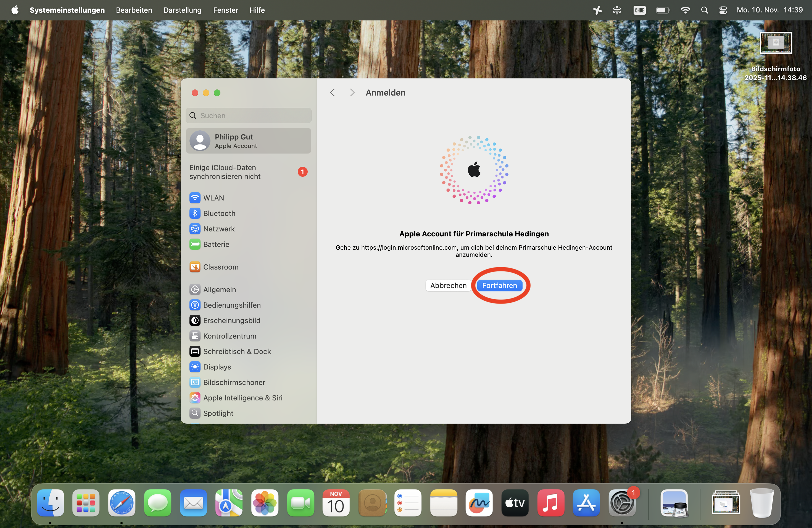Viewport: 812px width, 528px height.
Task: Select Apple Intelligence & Siri
Action: pos(242,398)
